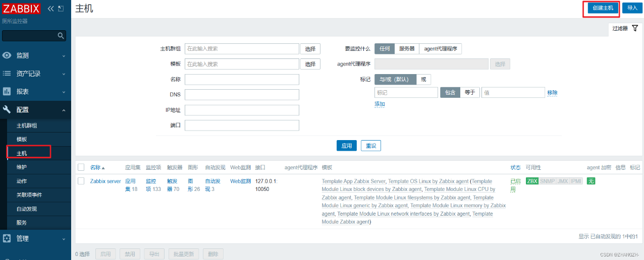The height and width of the screenshot is (260, 644).
Task: Select 服务器 monitoring option
Action: tap(407, 49)
